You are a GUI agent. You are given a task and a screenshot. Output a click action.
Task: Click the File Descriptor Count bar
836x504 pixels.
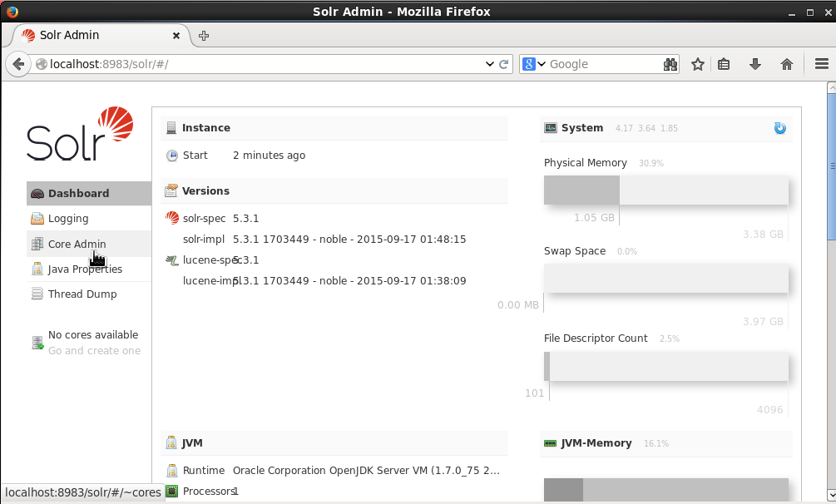point(666,367)
